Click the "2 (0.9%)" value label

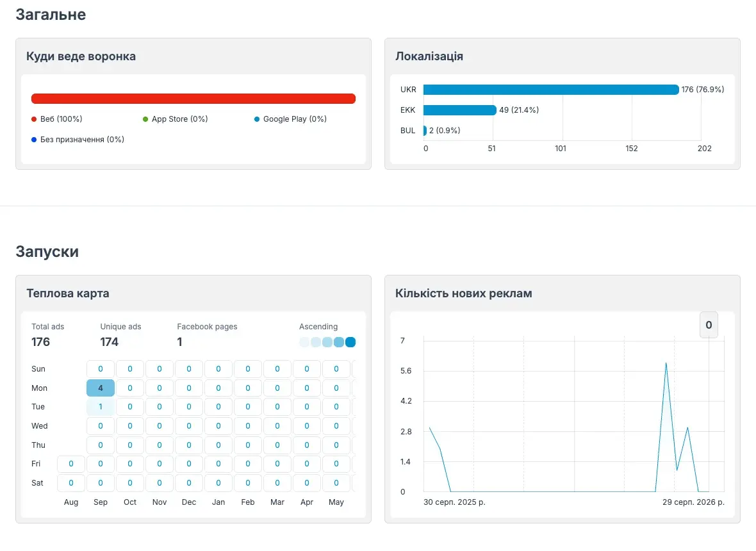coord(445,131)
